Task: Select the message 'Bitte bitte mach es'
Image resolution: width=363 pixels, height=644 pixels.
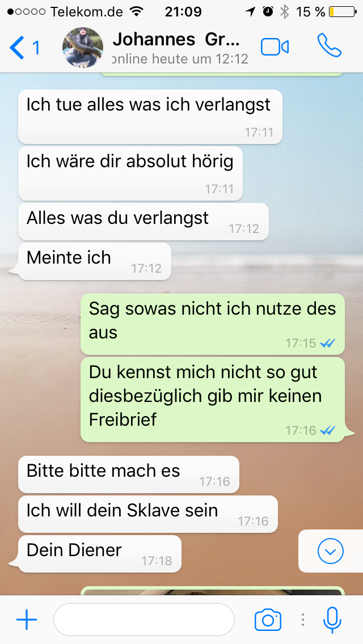Action: click(x=129, y=474)
